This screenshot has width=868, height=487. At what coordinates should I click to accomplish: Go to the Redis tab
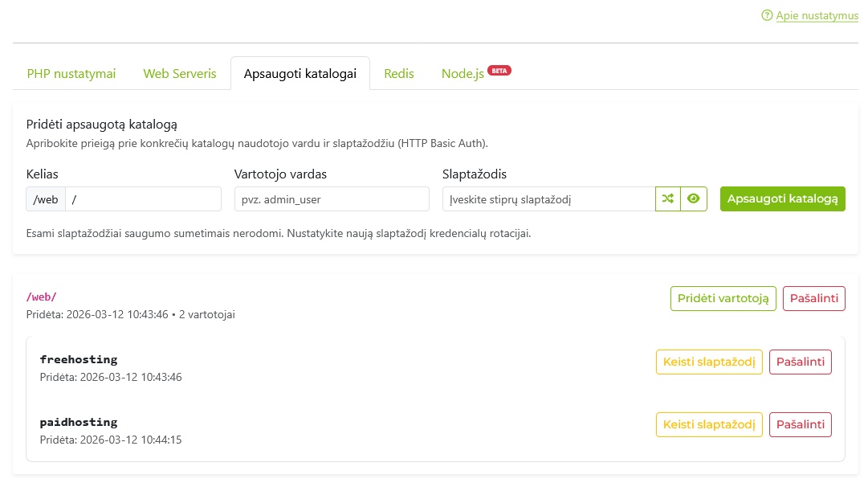coord(399,74)
